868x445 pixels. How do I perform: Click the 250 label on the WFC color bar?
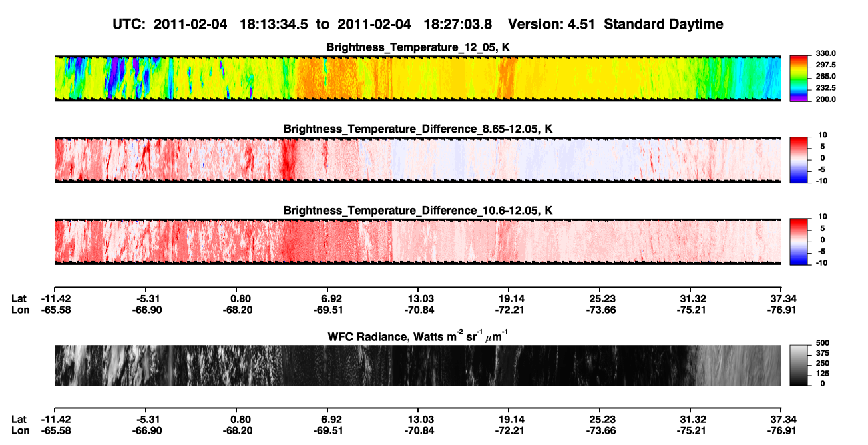(x=823, y=363)
